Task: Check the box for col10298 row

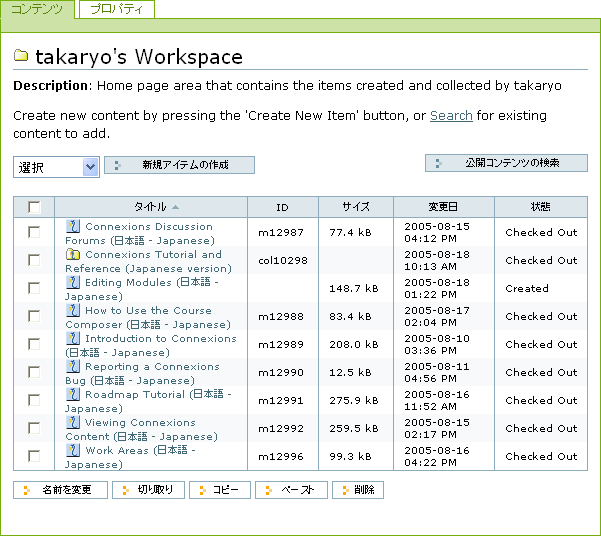Action: (x=34, y=260)
